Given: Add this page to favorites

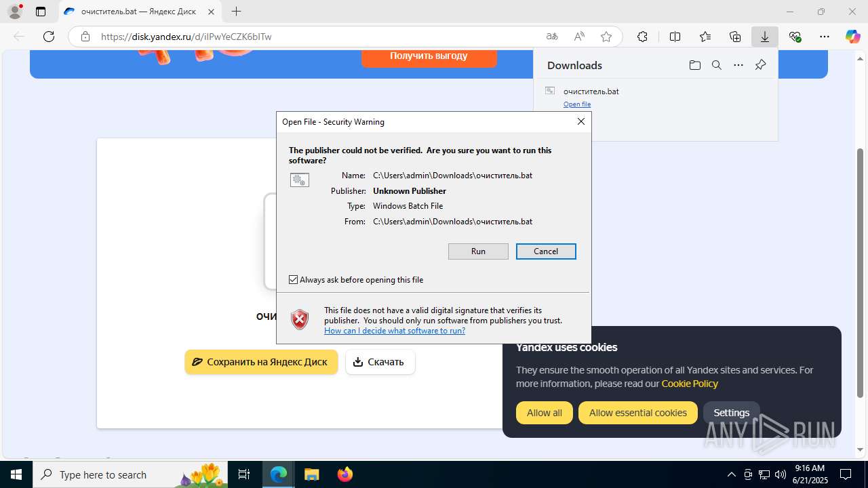Looking at the screenshot, I should 606,37.
